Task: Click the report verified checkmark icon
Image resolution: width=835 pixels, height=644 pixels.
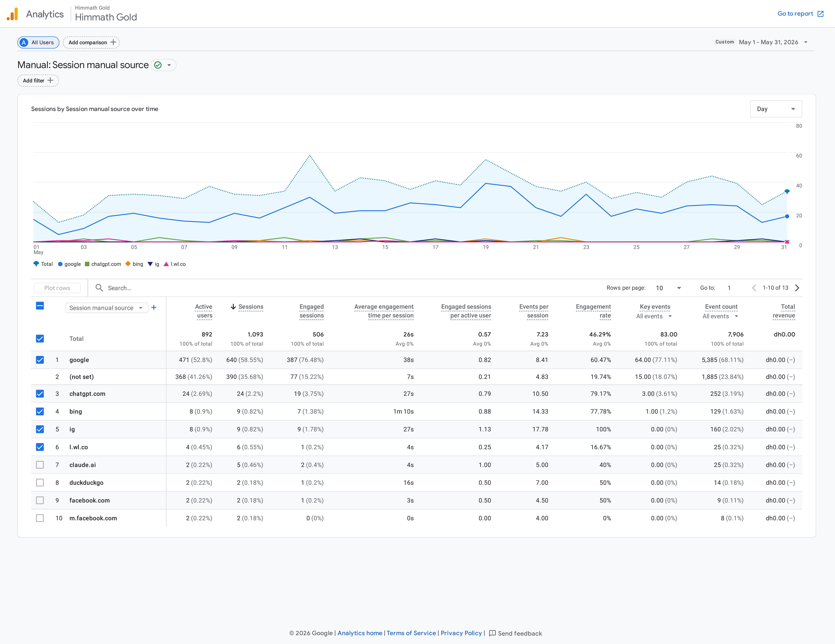Action: click(158, 65)
